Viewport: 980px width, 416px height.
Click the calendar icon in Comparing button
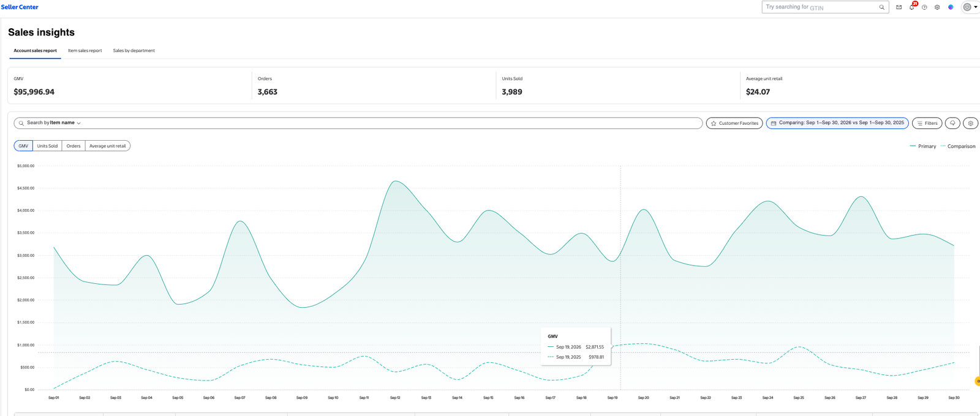coord(774,123)
